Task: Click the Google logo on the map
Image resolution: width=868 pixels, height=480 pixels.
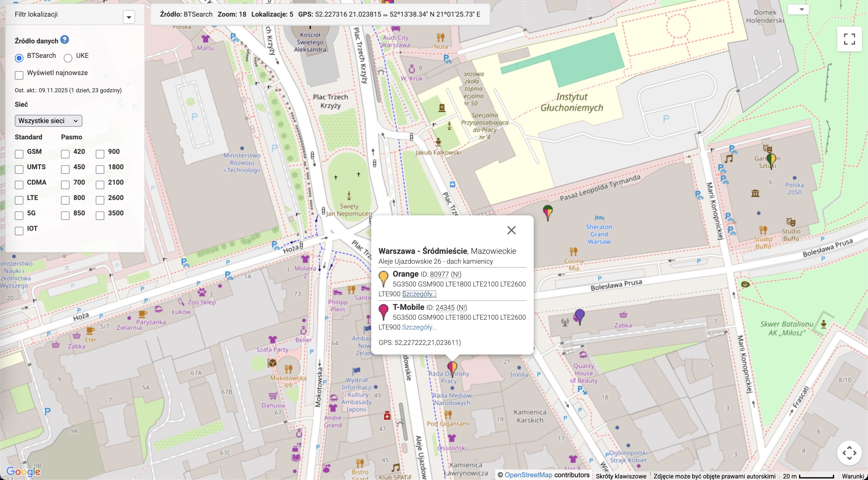Action: click(x=23, y=471)
